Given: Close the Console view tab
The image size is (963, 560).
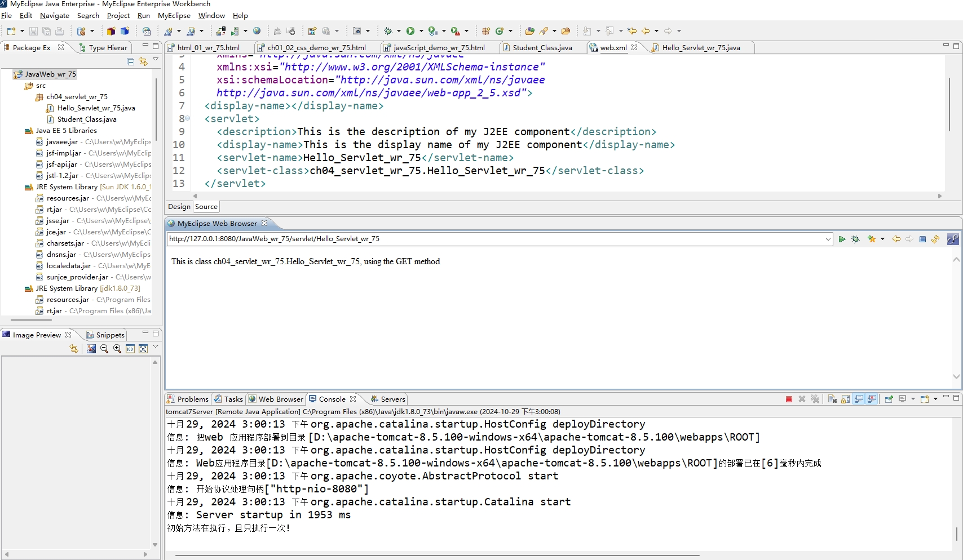Looking at the screenshot, I should tap(353, 399).
